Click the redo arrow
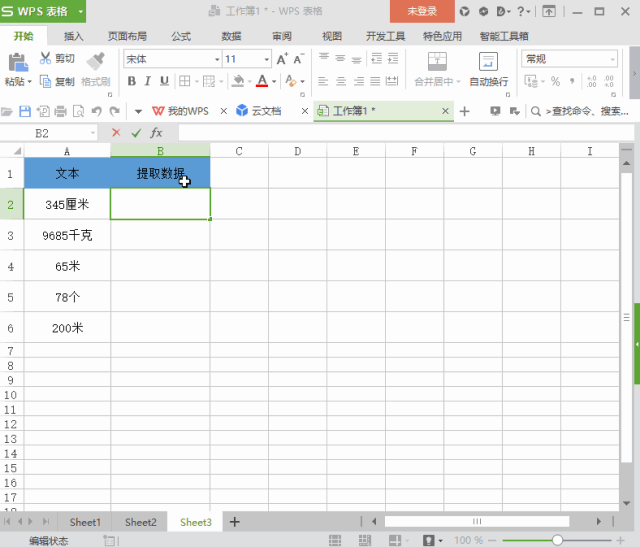This screenshot has width=640, height=547. tap(115, 111)
